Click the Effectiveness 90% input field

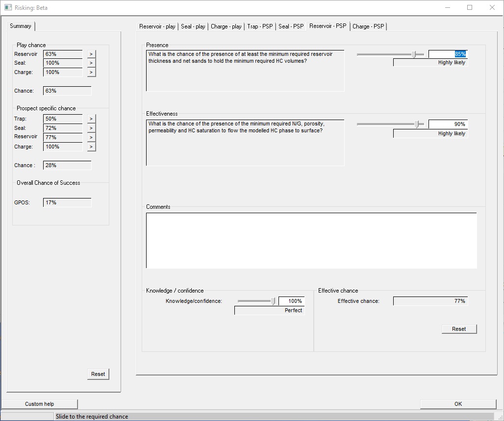click(x=448, y=124)
